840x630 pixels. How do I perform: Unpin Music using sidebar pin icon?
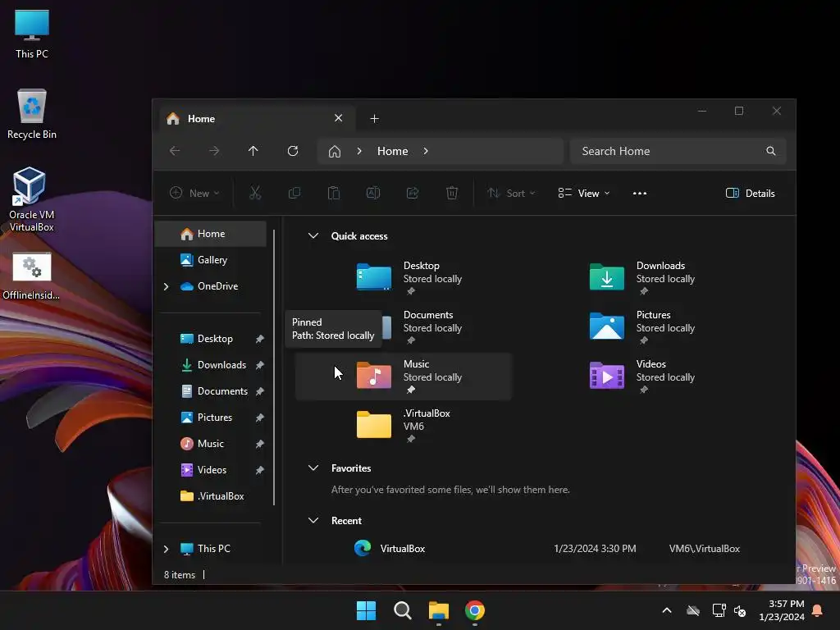click(260, 444)
